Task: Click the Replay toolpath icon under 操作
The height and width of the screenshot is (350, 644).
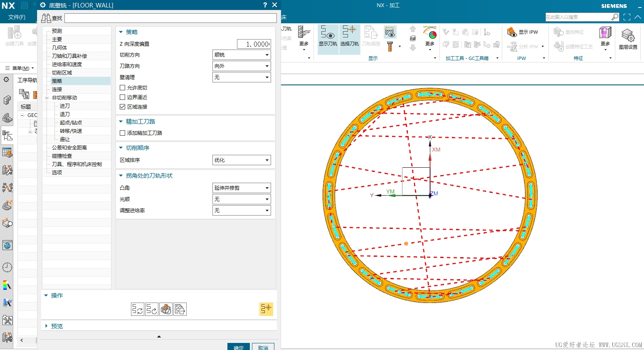Action: tap(152, 309)
